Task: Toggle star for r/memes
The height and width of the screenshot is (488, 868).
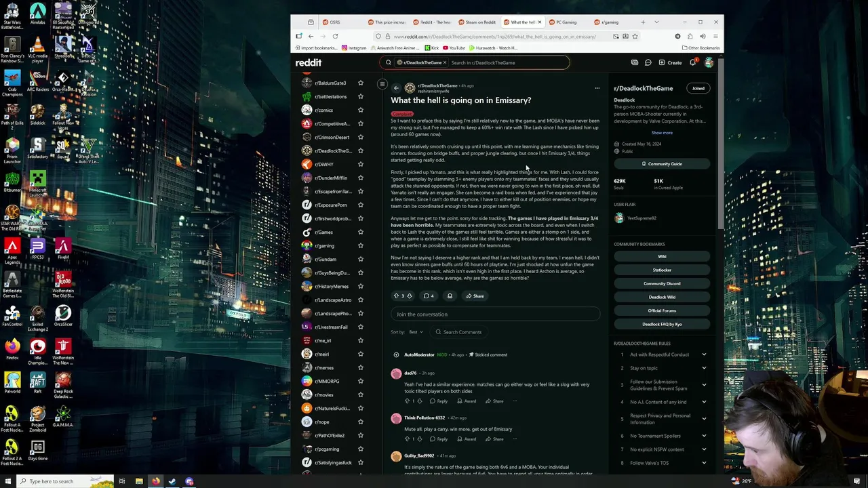Action: (x=361, y=367)
